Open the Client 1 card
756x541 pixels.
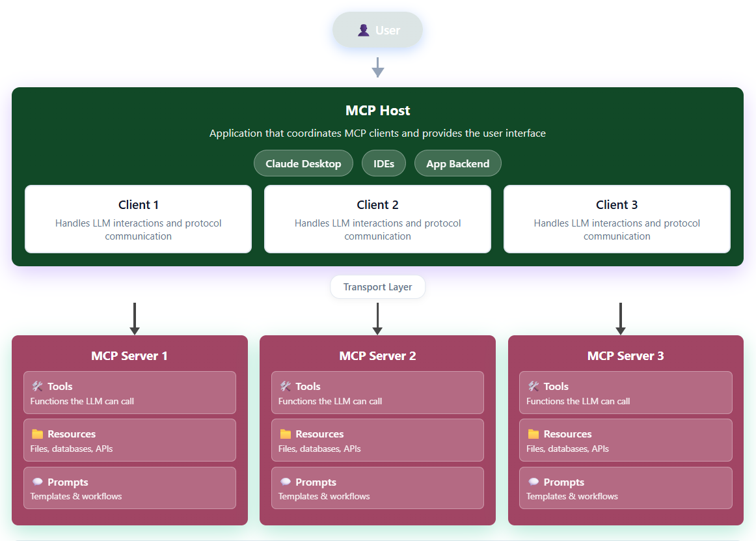pyautogui.click(x=138, y=219)
